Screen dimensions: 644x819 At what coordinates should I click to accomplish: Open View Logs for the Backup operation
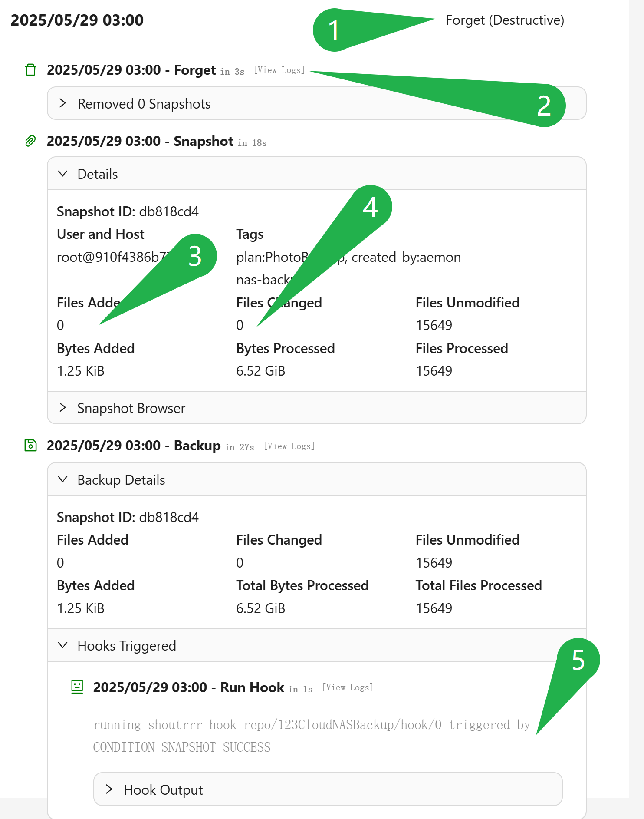coord(289,446)
